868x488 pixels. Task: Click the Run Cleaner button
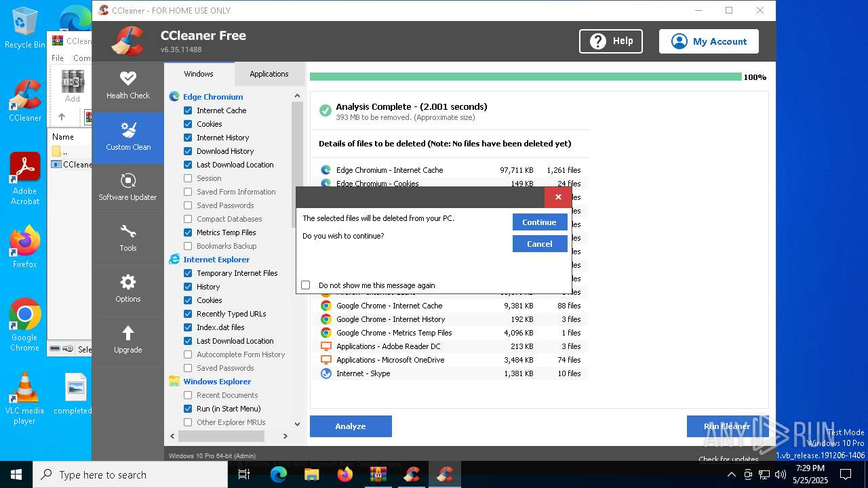pos(727,426)
